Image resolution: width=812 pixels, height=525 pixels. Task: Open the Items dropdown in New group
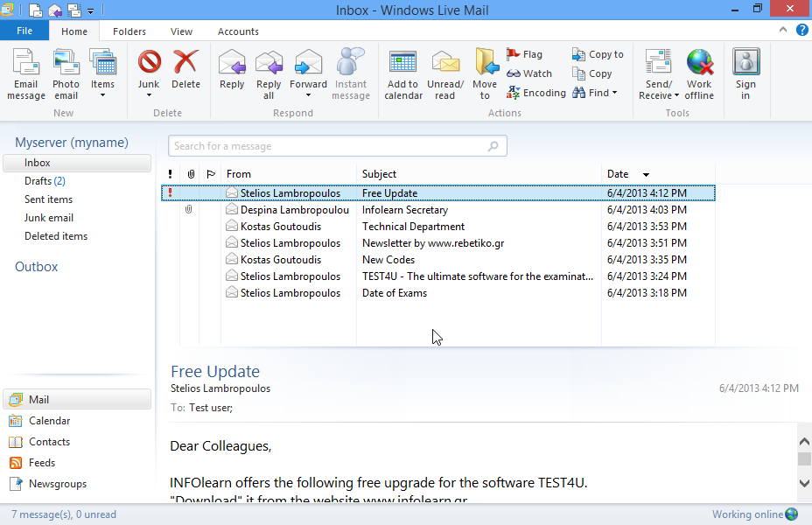102,73
